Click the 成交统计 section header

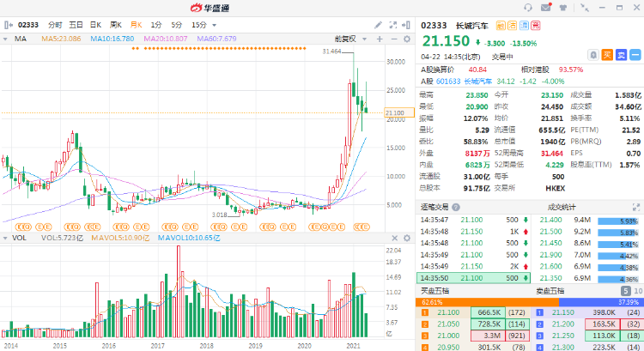[562, 208]
